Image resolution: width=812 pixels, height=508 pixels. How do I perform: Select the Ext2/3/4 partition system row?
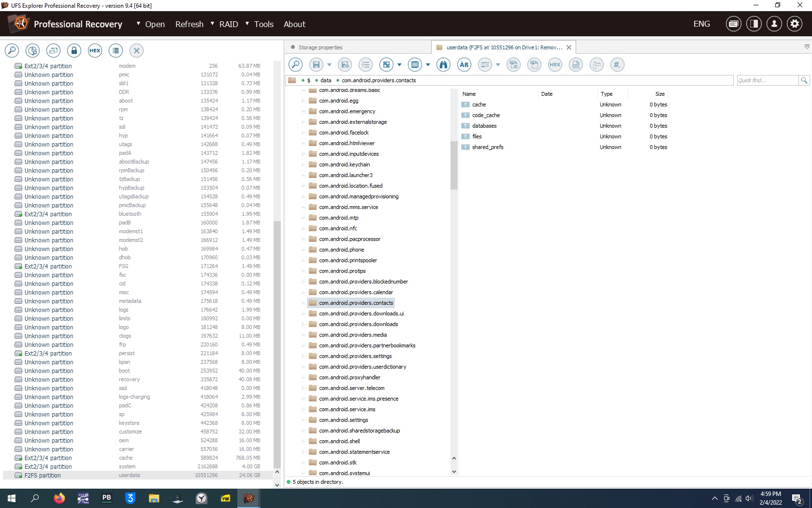click(x=138, y=467)
